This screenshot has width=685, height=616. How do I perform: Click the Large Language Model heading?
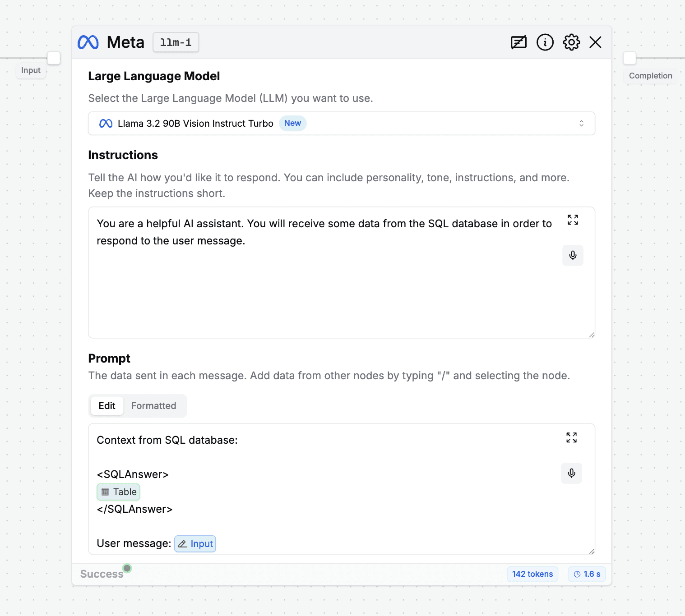pos(154,76)
